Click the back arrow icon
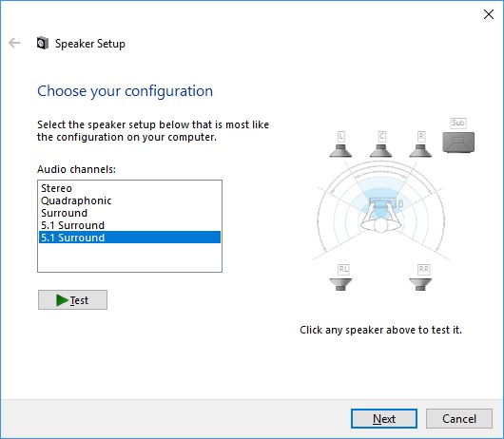Screen dimensions: 504x439 (x=14, y=43)
